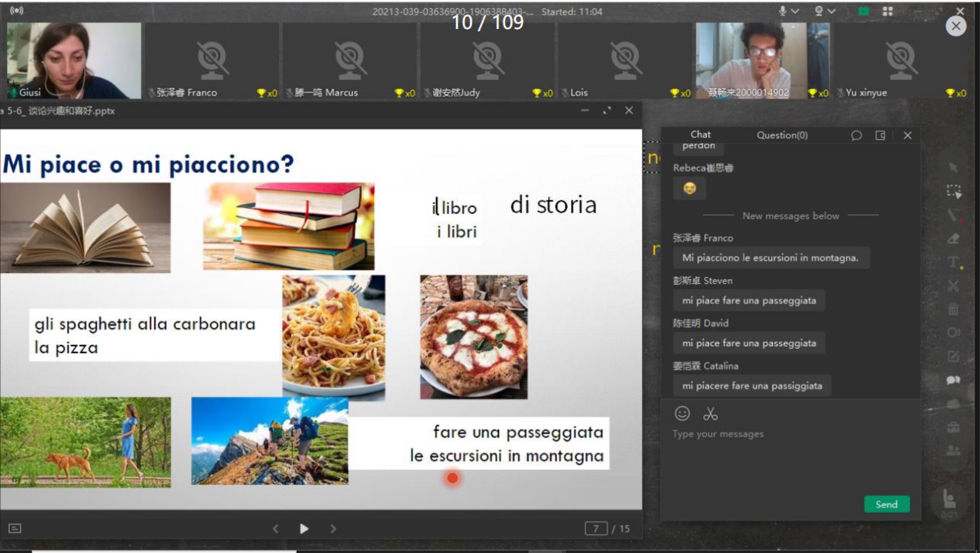
Task: Open the video layout grid menu
Action: pyautogui.click(x=888, y=11)
